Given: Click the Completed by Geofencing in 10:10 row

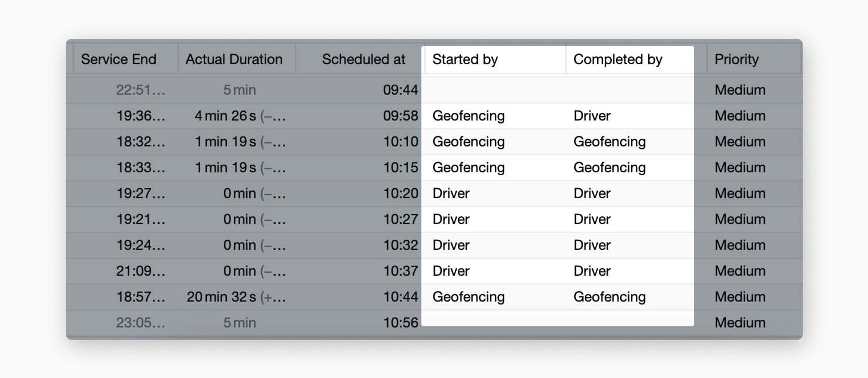Looking at the screenshot, I should pyautogui.click(x=609, y=142).
